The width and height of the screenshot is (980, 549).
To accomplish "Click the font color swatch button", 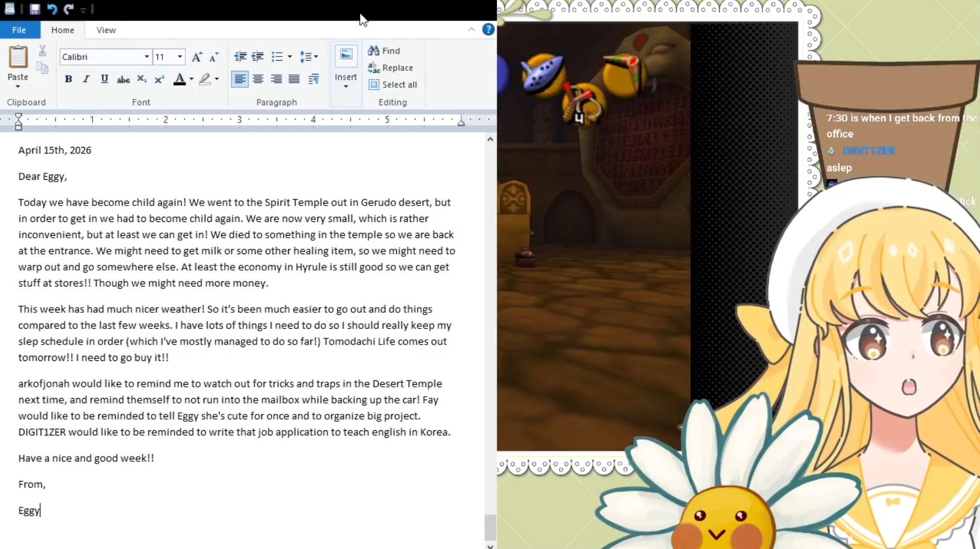I will pyautogui.click(x=179, y=79).
